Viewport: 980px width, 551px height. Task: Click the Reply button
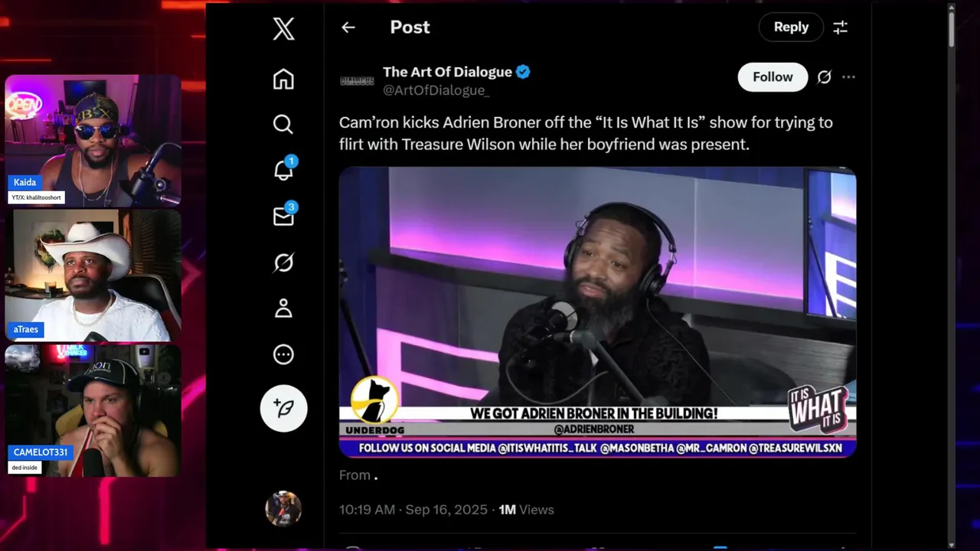pyautogui.click(x=791, y=27)
